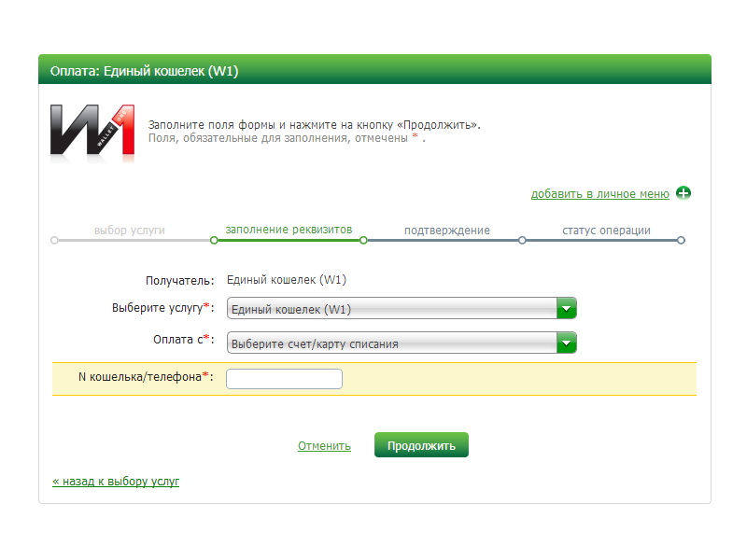Select the 'заполнение реквизитов' step label

[x=289, y=230]
